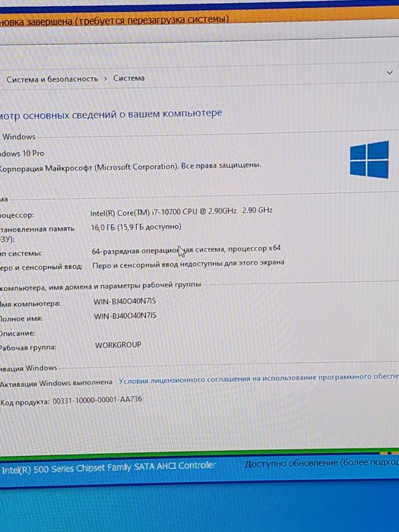The height and width of the screenshot is (532, 399).
Task: Select the Система breadcrumb item
Action: point(129,78)
